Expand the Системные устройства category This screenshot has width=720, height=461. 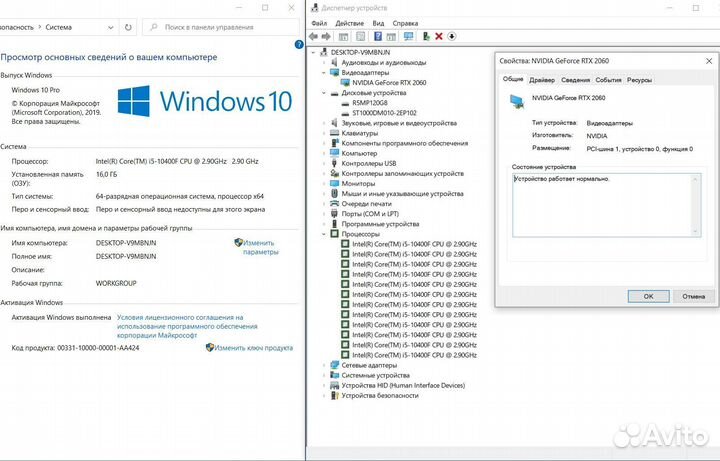(324, 376)
